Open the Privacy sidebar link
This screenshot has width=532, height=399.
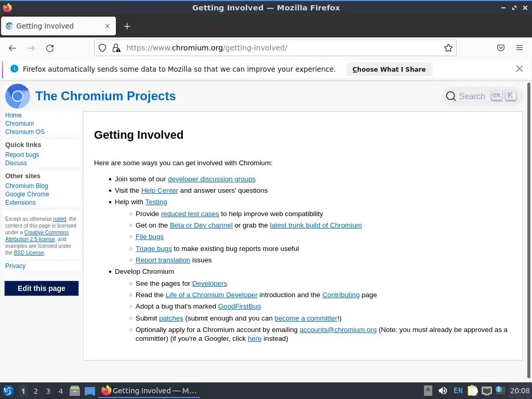coord(15,266)
